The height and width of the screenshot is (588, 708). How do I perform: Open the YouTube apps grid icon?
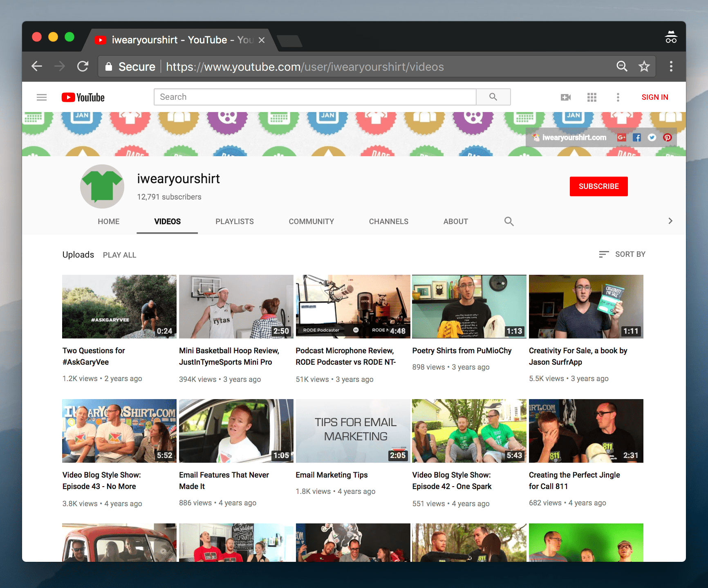[x=592, y=97]
